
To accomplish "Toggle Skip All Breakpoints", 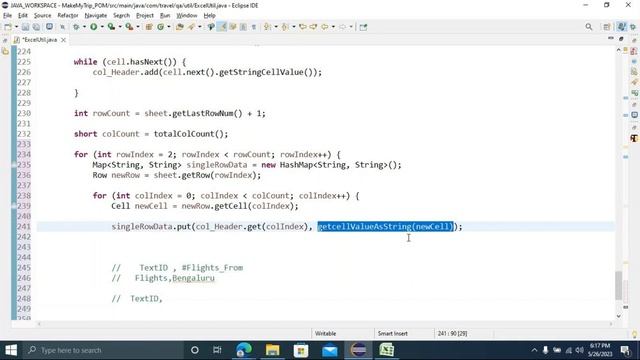I will point(62,27).
